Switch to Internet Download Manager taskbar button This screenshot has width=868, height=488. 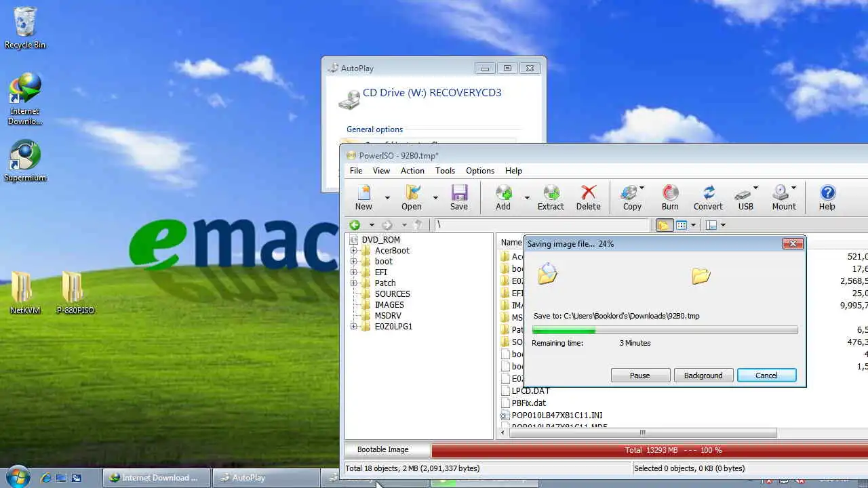pos(157,478)
